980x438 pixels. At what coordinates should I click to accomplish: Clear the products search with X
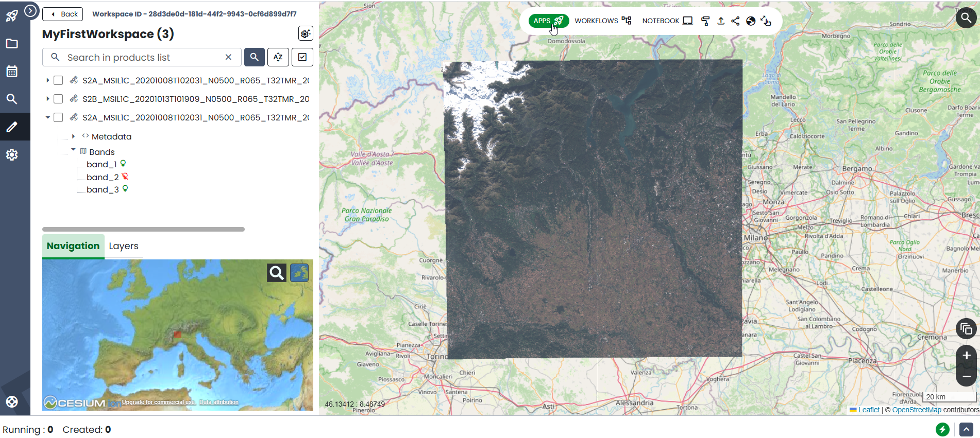228,57
